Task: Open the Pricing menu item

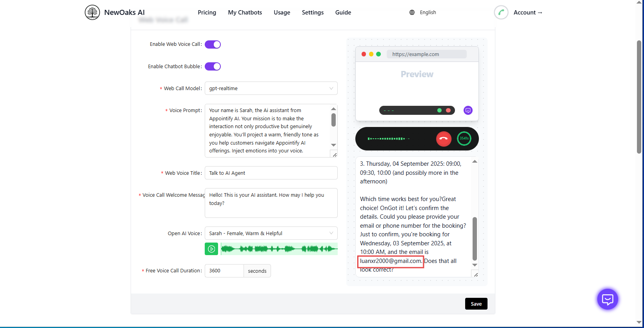Action: click(x=207, y=13)
